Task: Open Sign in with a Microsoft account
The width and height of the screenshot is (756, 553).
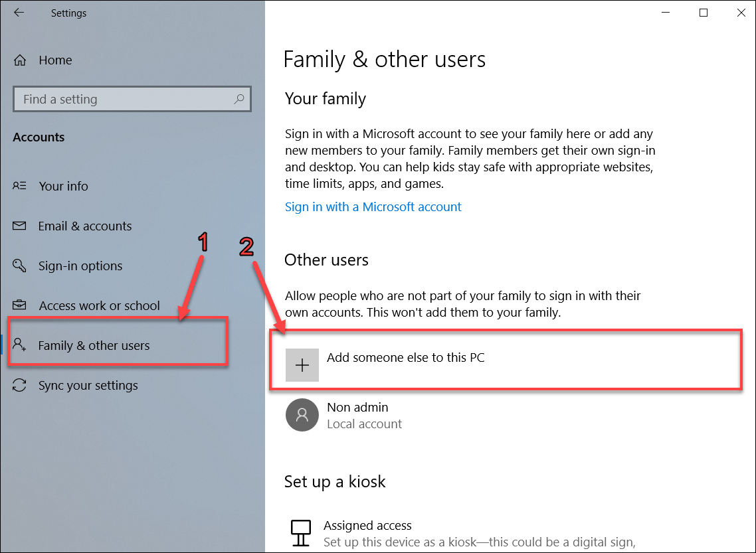Action: click(373, 206)
